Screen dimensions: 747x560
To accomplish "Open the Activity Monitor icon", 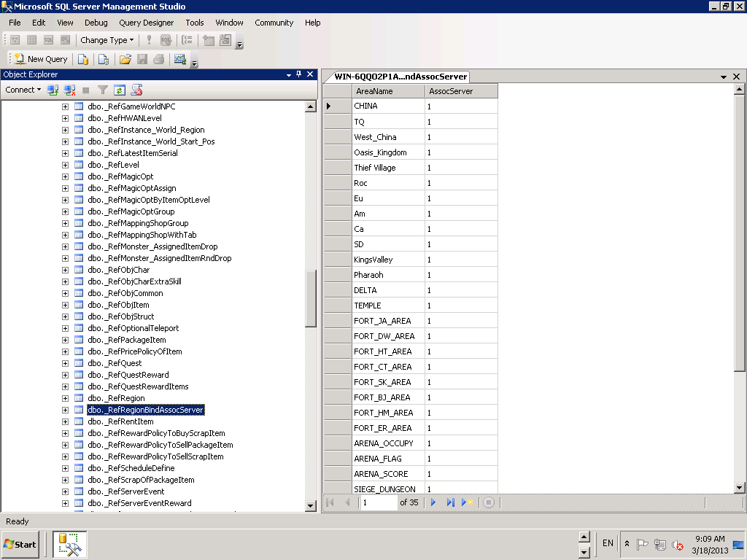I will (x=180, y=59).
